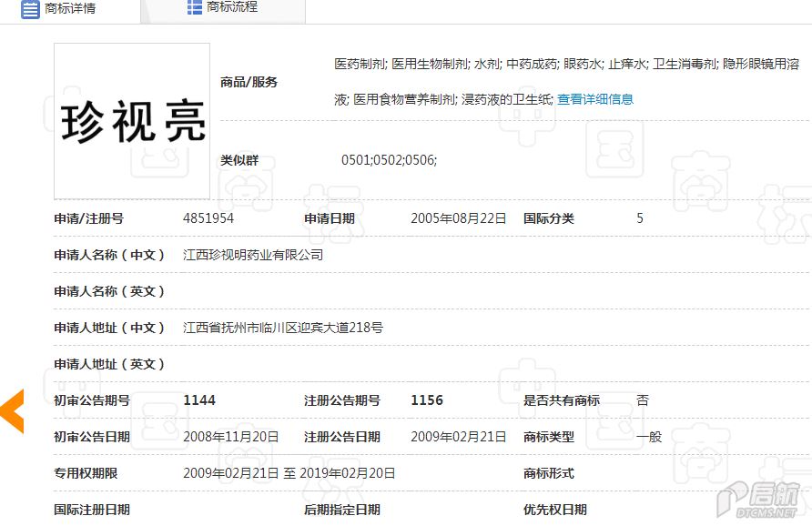Click trademark type value 一般

click(x=649, y=437)
